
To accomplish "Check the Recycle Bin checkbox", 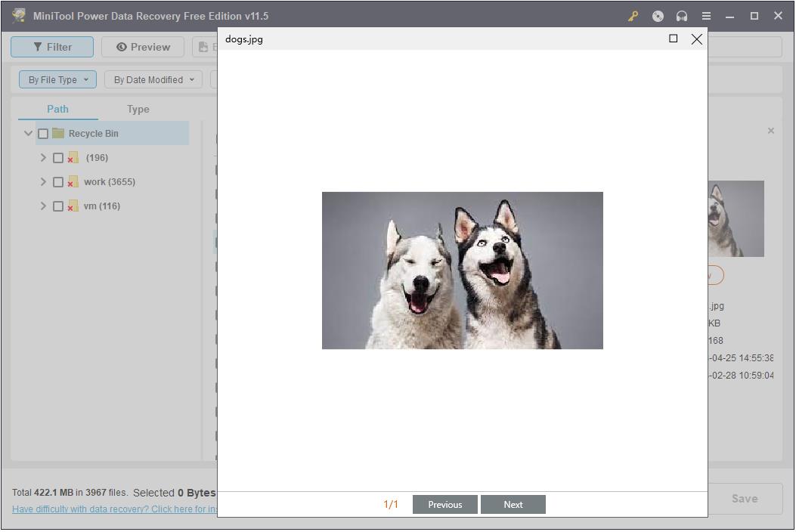I will pyautogui.click(x=43, y=134).
